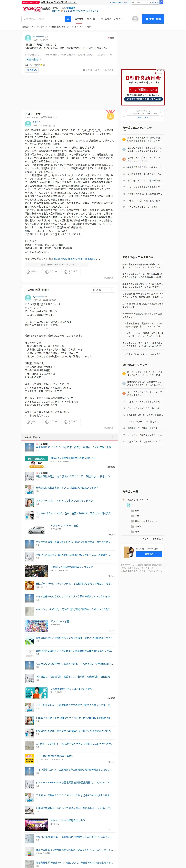Click answerer n_s's avatar icon

28,298
